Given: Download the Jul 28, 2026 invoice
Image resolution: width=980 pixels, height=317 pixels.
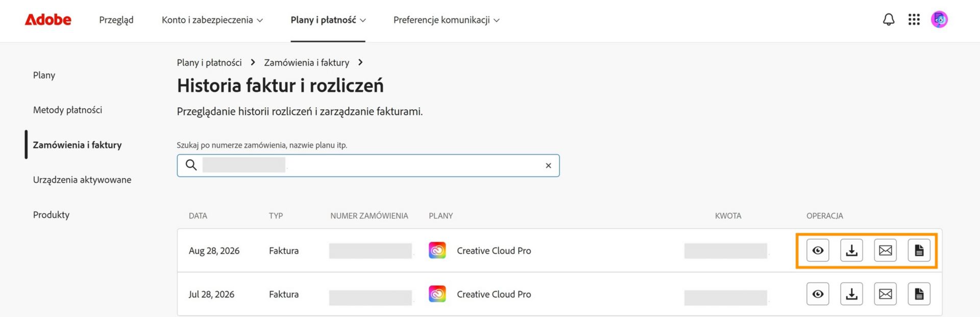Looking at the screenshot, I should (x=851, y=294).
